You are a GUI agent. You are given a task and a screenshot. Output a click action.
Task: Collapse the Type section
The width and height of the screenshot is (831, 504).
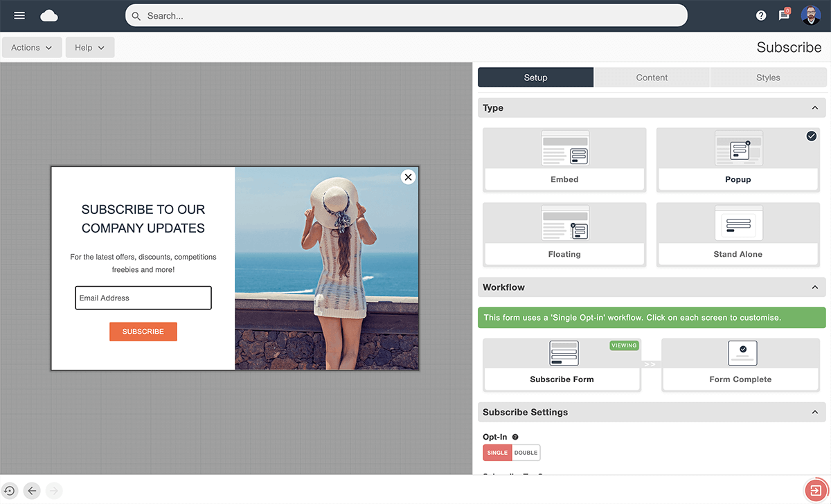click(815, 108)
